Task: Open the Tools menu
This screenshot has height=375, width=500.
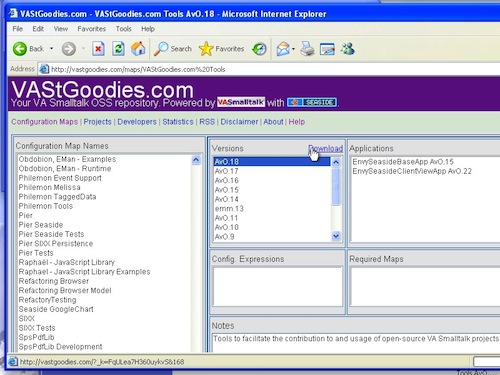Action: (x=123, y=29)
